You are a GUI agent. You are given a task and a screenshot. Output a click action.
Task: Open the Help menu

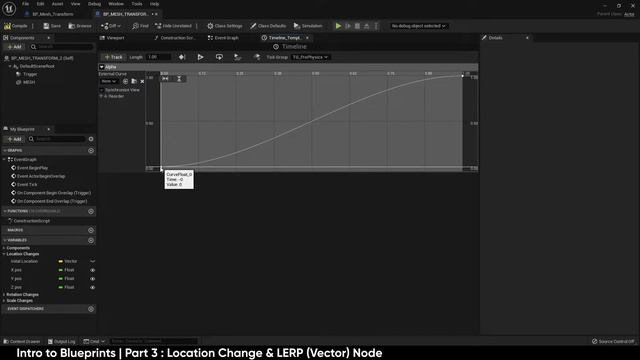click(154, 4)
